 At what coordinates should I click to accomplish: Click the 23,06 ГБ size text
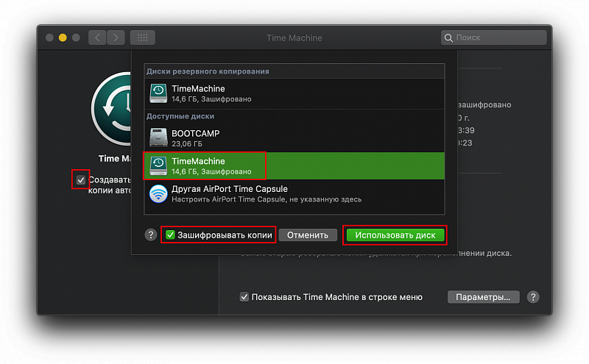click(187, 143)
